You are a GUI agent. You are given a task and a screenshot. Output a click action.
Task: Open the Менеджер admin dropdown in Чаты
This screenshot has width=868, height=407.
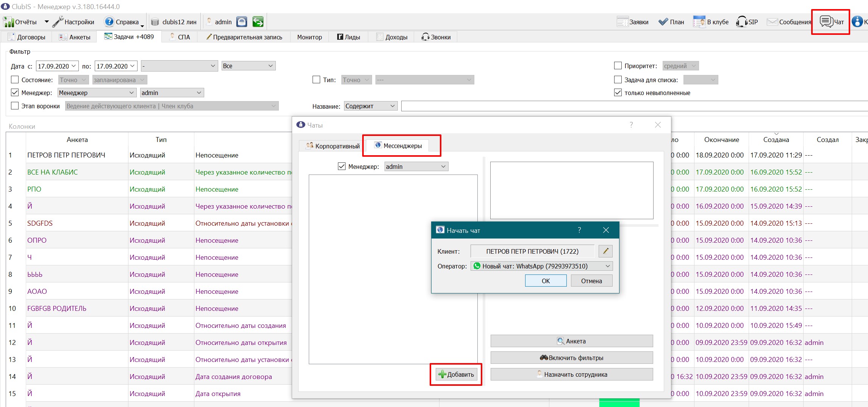point(416,166)
